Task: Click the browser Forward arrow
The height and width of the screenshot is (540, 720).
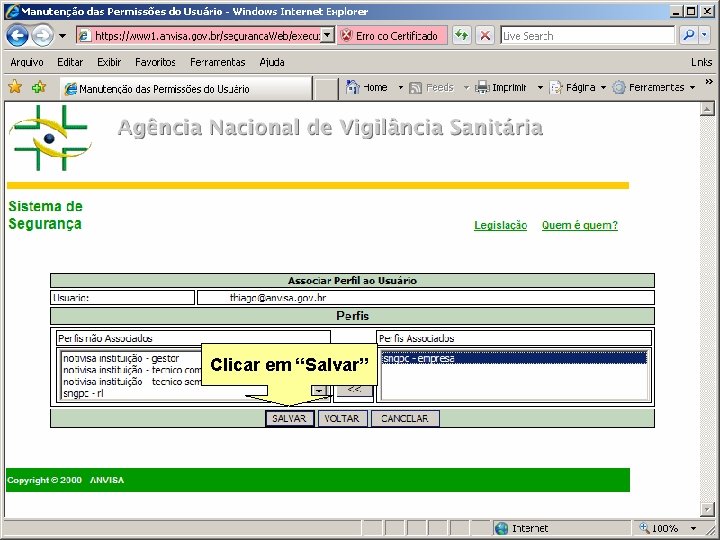Action: (42, 36)
